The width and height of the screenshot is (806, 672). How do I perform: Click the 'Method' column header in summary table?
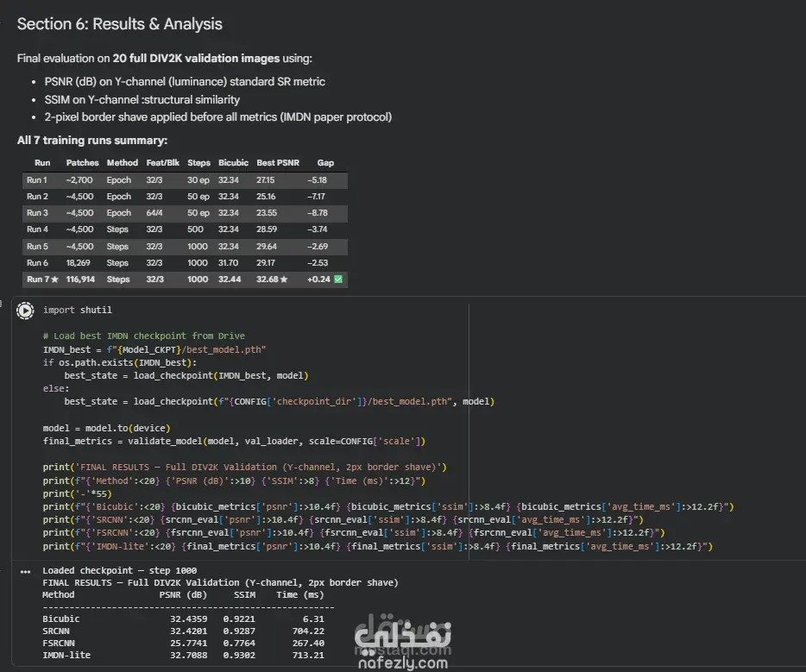pyautogui.click(x=123, y=162)
